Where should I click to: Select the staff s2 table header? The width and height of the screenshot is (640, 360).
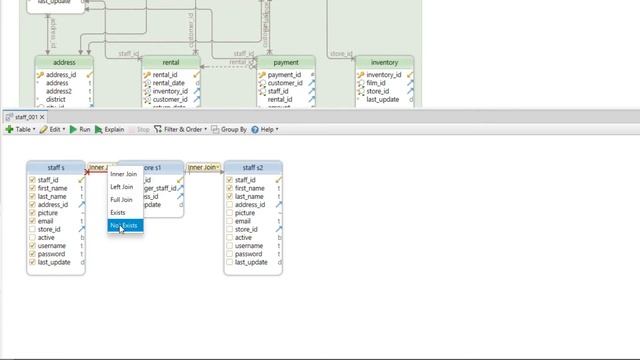253,167
